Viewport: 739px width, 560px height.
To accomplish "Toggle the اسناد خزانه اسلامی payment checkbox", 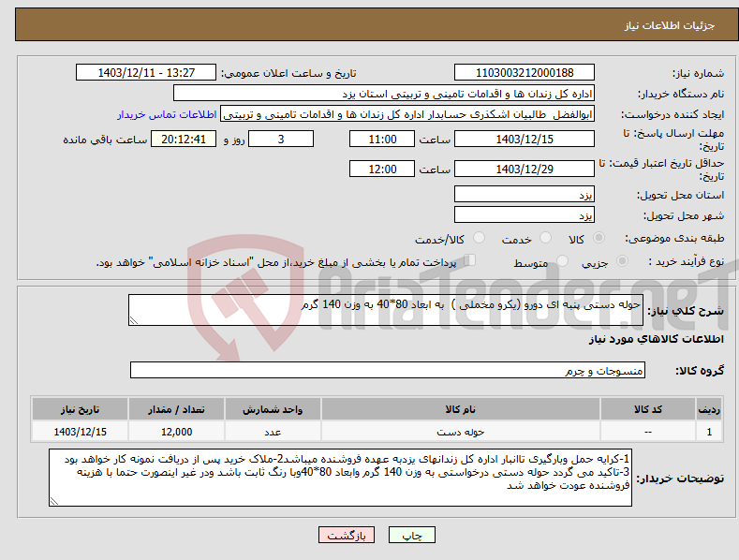I will 470,260.
